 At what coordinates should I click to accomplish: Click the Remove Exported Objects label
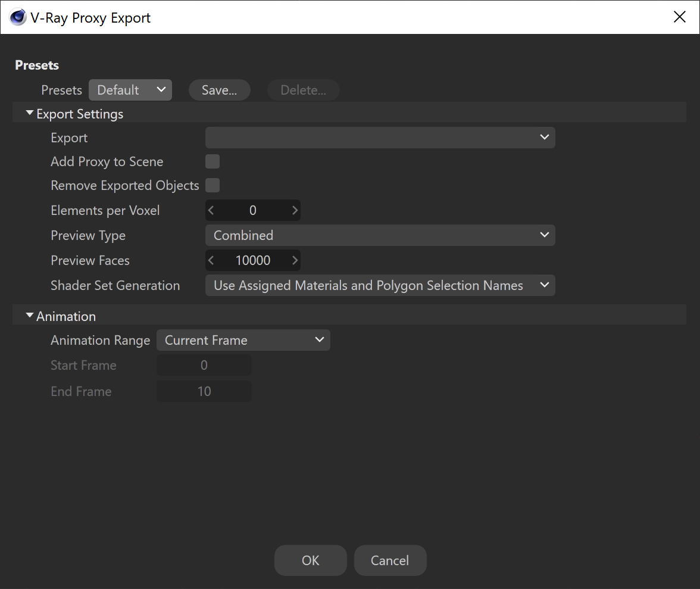[125, 185]
